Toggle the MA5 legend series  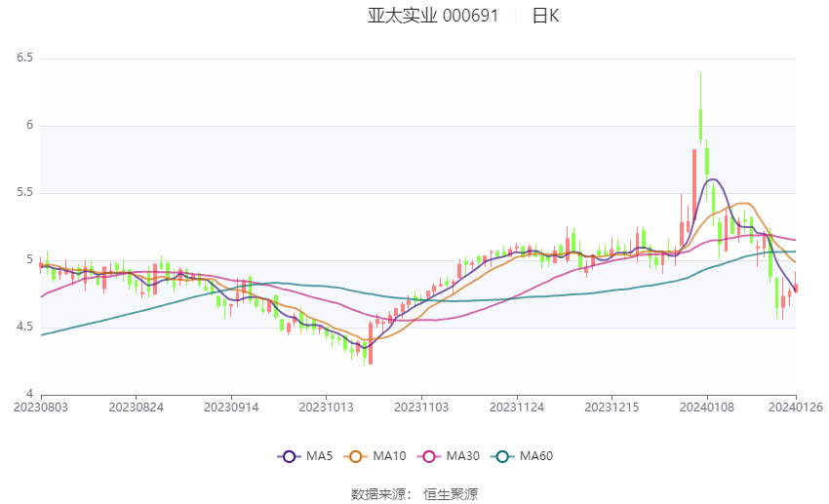point(305,456)
